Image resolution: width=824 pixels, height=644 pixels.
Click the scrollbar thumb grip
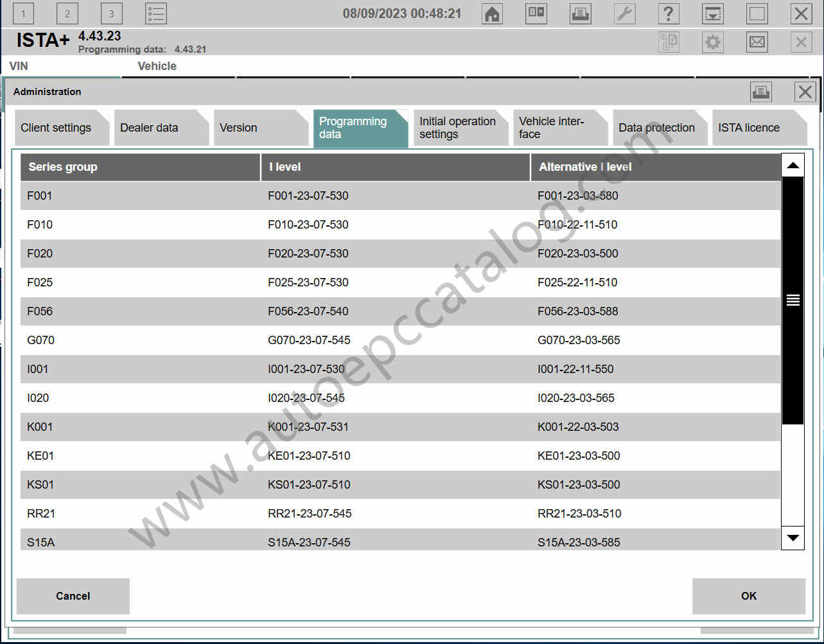[793, 300]
